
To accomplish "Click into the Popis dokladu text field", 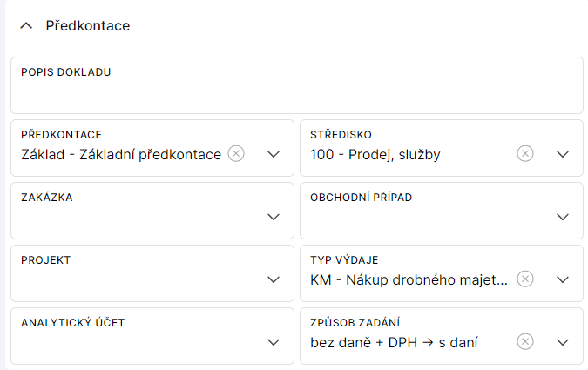I will [296, 93].
